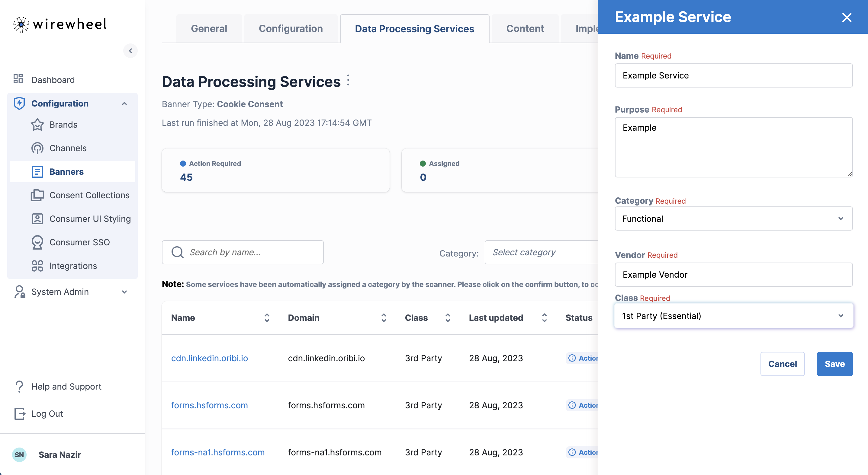Image resolution: width=868 pixels, height=475 pixels.
Task: Click the Consent Collections folder icon
Action: (37, 195)
